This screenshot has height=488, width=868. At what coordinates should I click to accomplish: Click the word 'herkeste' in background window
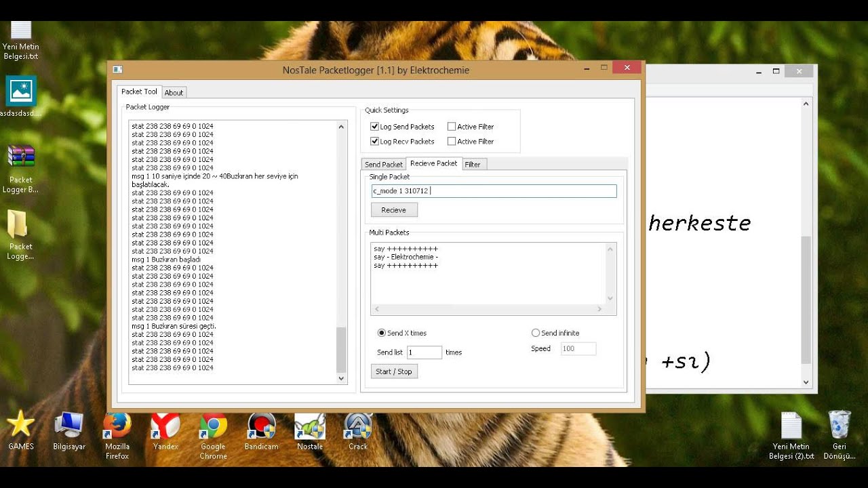(x=700, y=223)
